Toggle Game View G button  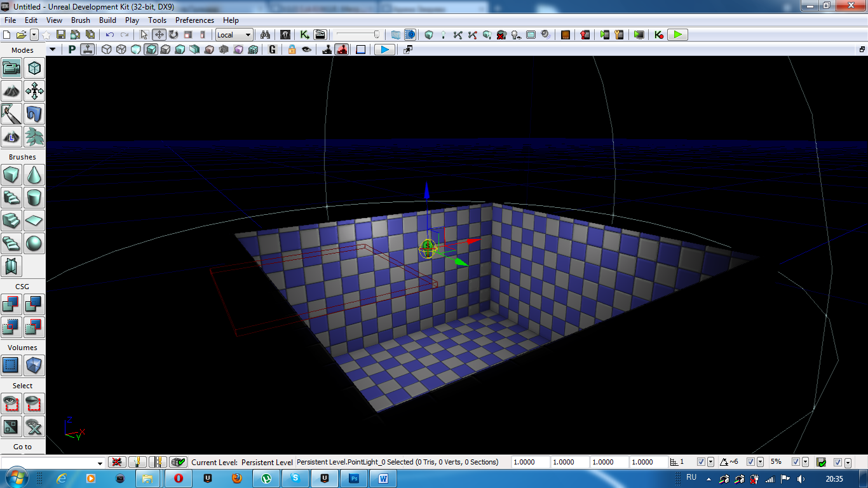[273, 50]
